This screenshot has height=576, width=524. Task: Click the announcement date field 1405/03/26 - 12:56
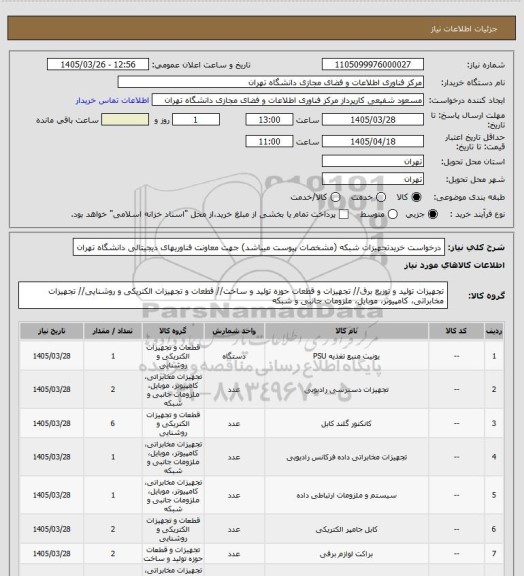click(98, 64)
